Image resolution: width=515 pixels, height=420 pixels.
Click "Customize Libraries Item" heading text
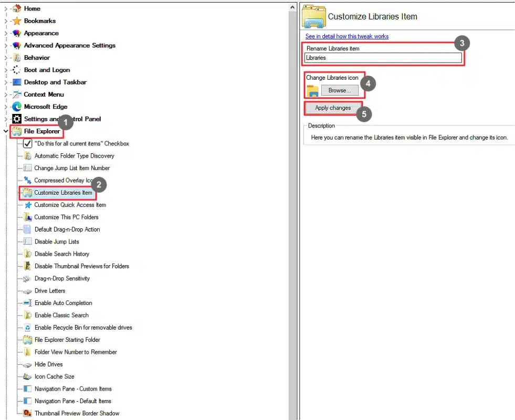tap(372, 16)
